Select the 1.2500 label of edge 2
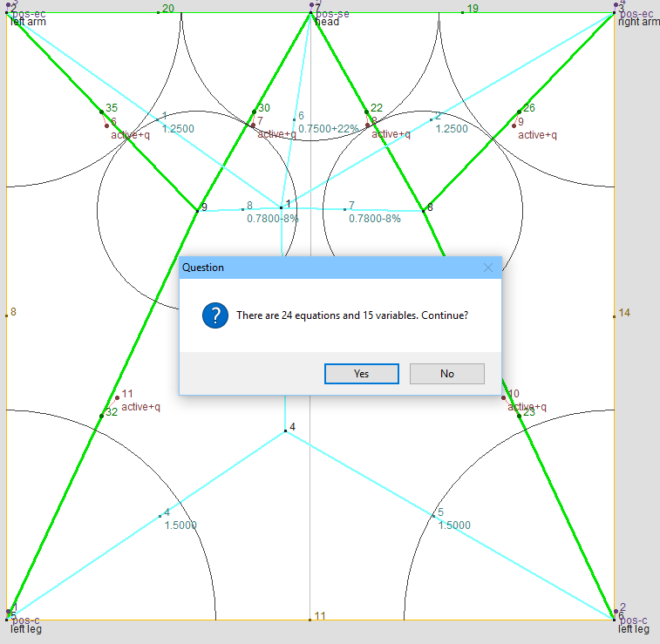 (x=452, y=129)
